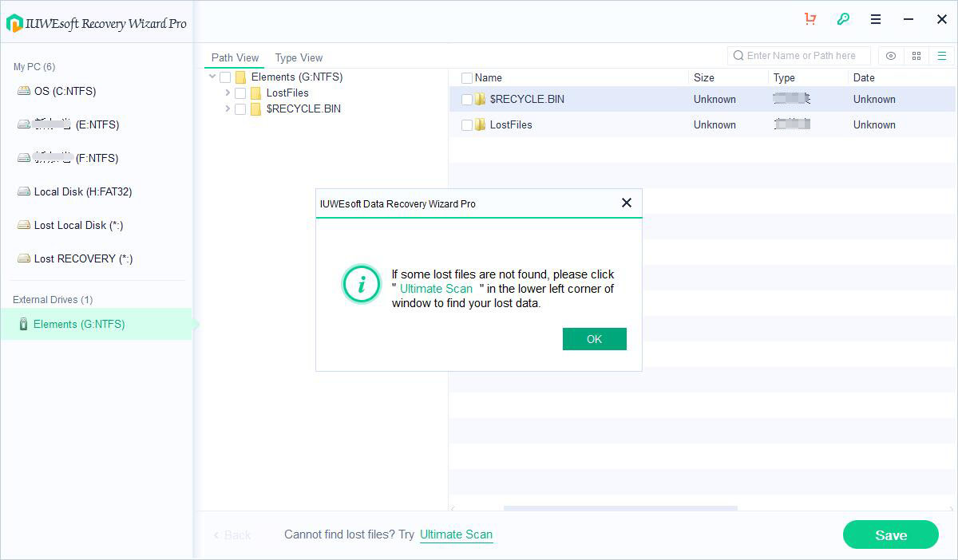This screenshot has height=560, width=958.
Task: Switch to list detail view
Action: pyautogui.click(x=942, y=56)
